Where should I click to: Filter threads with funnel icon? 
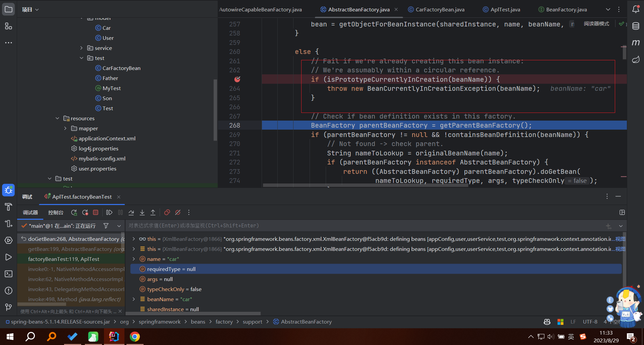(x=106, y=226)
